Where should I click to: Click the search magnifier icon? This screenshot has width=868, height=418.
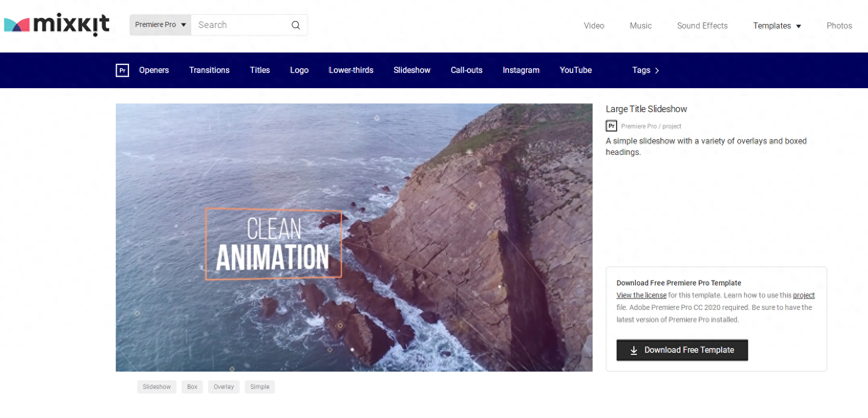(x=296, y=25)
